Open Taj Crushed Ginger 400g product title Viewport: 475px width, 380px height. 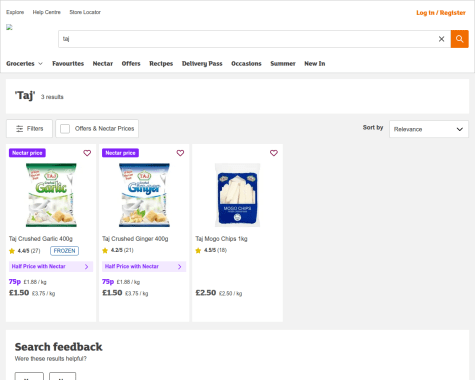click(x=135, y=239)
